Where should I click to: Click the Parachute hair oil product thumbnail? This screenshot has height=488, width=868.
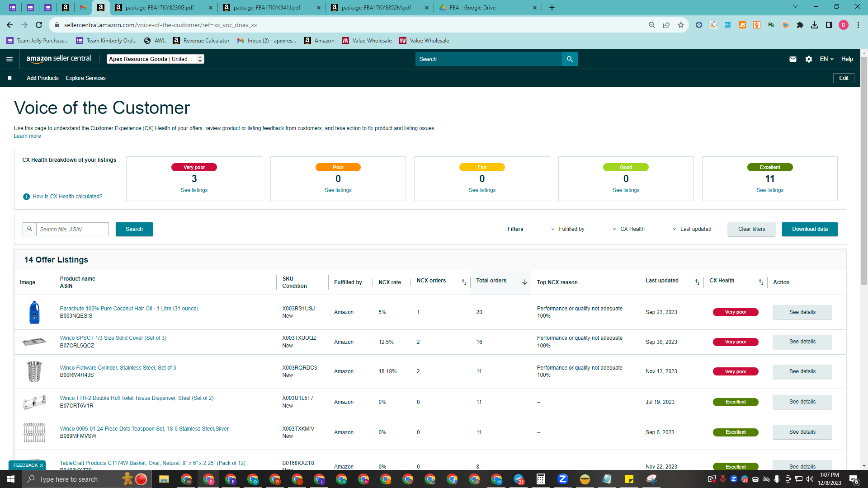tap(34, 312)
